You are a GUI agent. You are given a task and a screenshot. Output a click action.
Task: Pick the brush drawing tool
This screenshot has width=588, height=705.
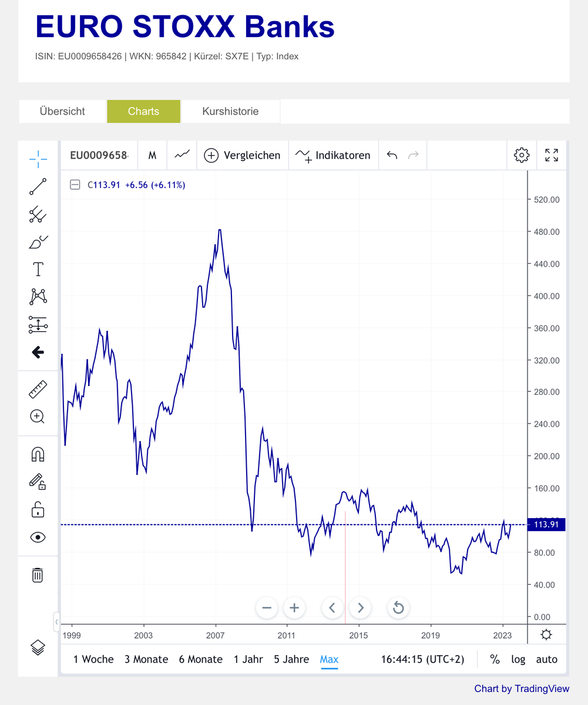pos(38,242)
